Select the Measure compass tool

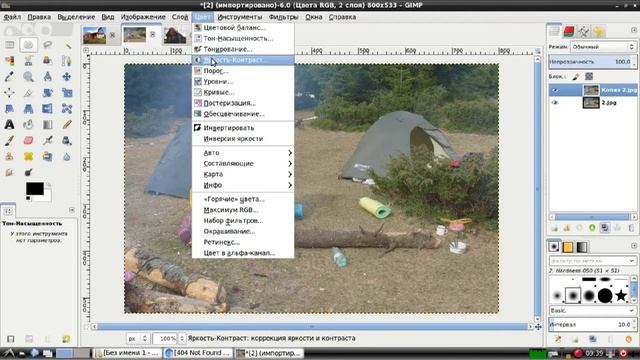pos(47,76)
